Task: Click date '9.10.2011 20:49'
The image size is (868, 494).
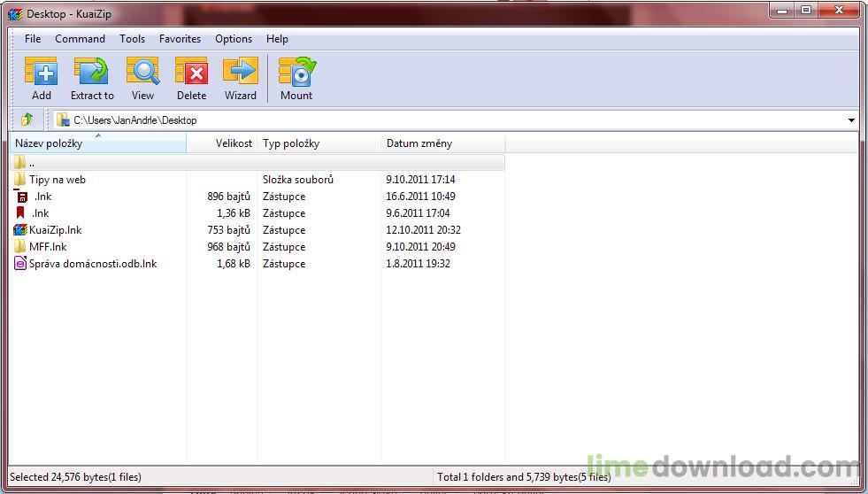Action: (420, 247)
